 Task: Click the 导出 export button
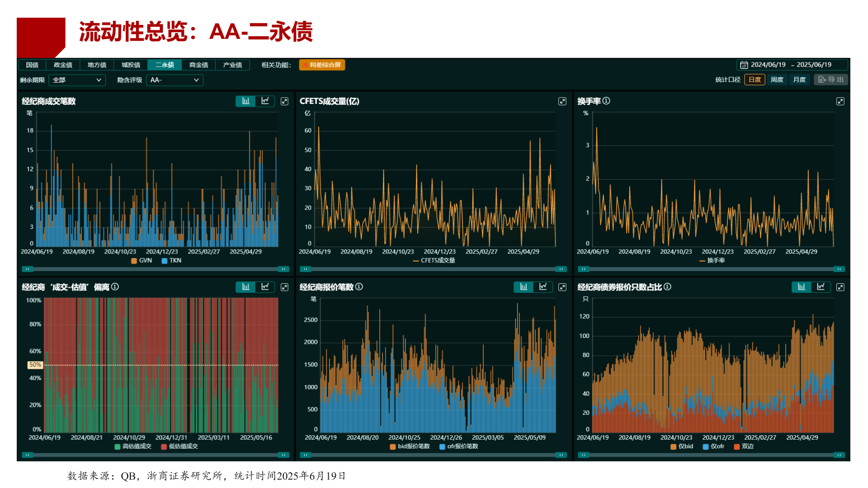831,80
